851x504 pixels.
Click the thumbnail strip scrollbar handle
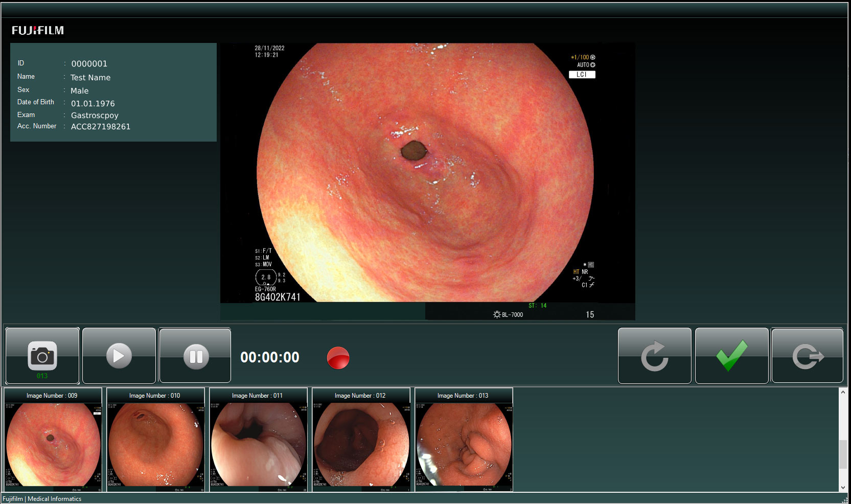pos(843,453)
